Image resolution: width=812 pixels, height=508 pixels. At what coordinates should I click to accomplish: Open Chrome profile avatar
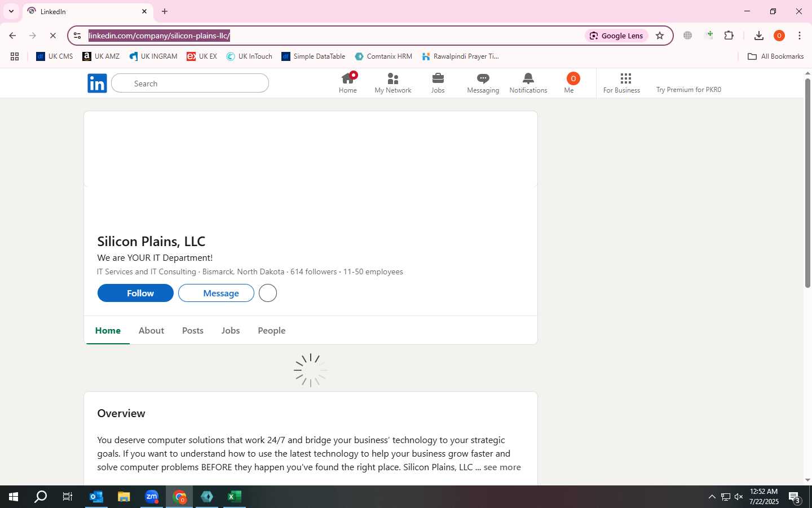[x=779, y=36]
